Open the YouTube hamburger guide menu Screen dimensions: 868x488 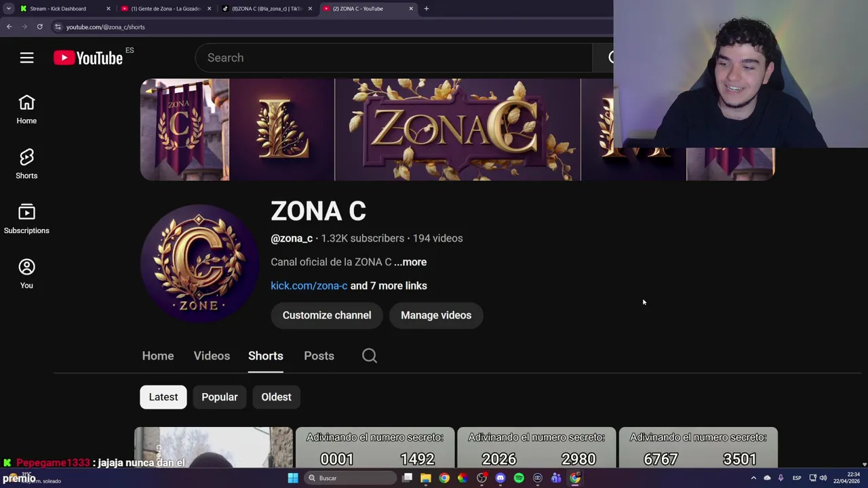(x=26, y=58)
